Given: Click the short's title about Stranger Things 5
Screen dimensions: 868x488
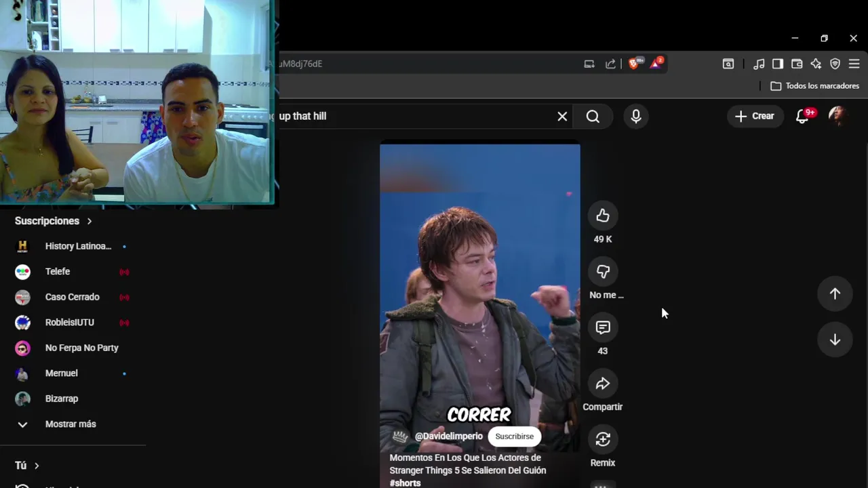Looking at the screenshot, I should (x=468, y=464).
